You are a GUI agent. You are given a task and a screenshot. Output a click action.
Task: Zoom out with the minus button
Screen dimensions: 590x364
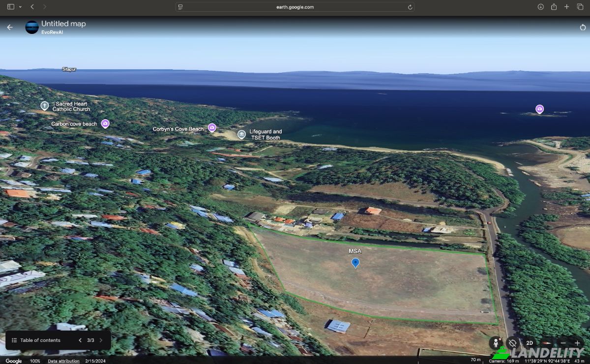point(563,343)
